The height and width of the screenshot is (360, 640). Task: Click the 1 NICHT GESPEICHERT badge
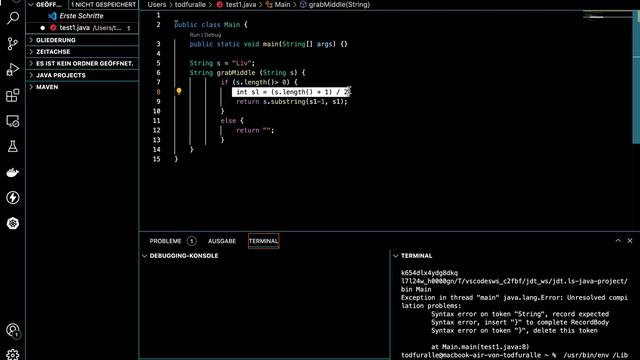click(x=103, y=4)
